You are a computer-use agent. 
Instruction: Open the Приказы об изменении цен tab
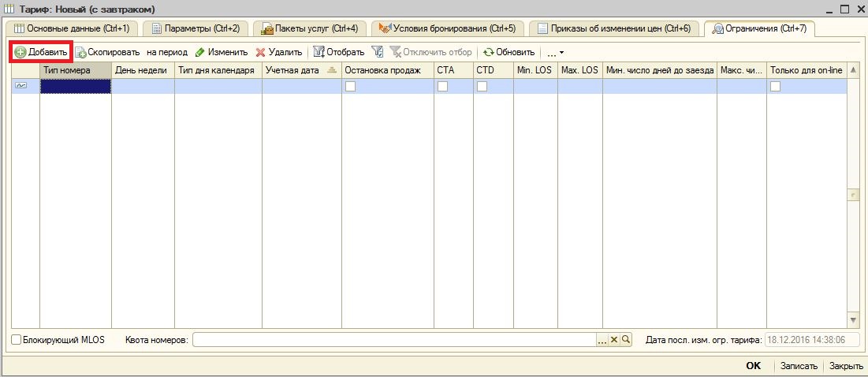(614, 28)
